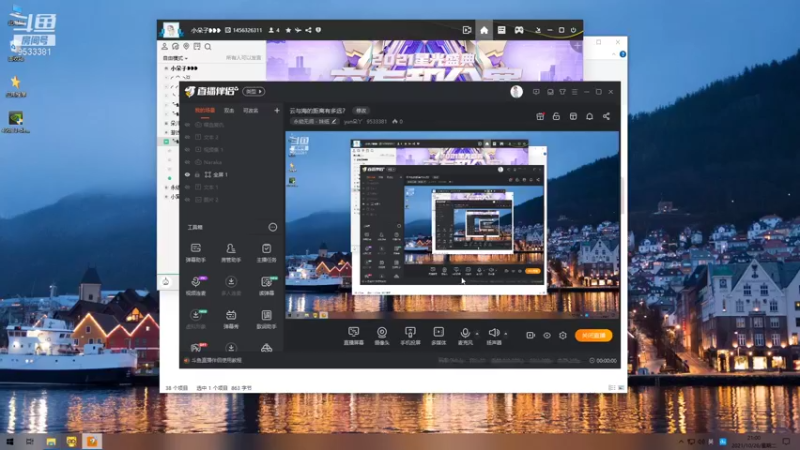This screenshot has height=450, width=800.
Task: Open Task View on taskbar
Action: [x=30, y=441]
